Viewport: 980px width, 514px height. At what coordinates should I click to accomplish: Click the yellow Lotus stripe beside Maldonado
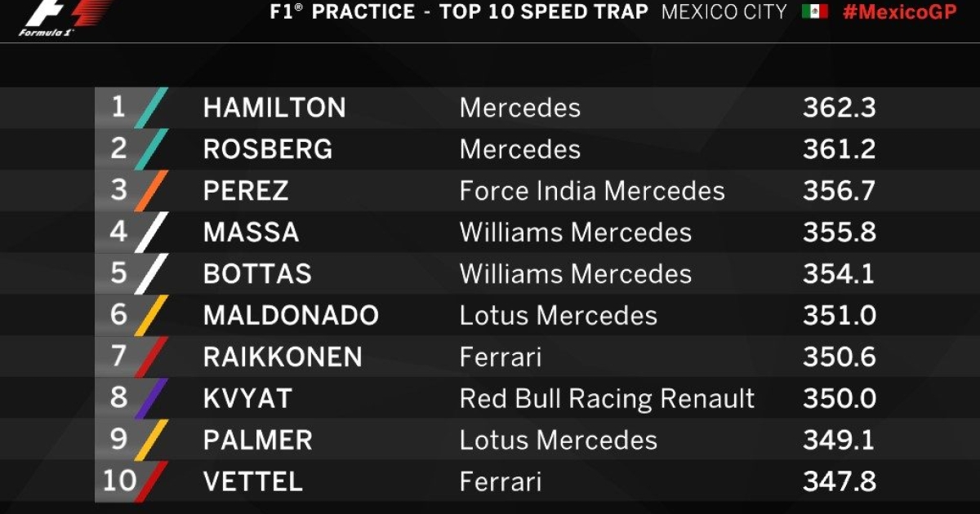click(x=151, y=315)
